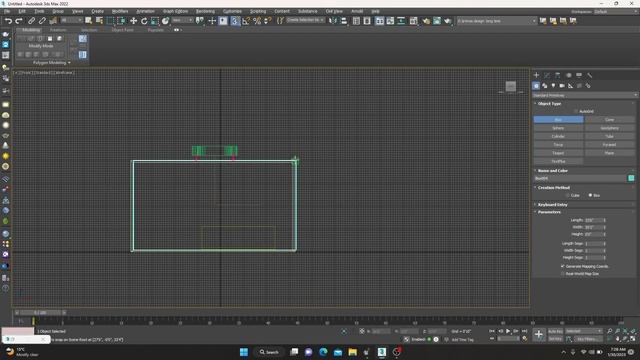This screenshot has width=640, height=360.
Task: Toggle the 3D Snaps button
Action: (x=235, y=21)
